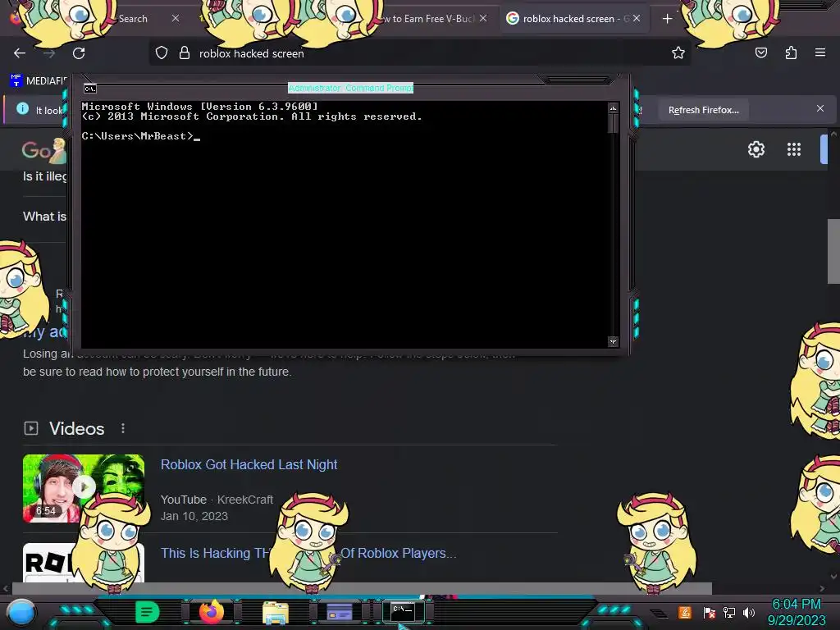Go back with the Firefox back arrow
840x630 pixels.
click(x=20, y=53)
